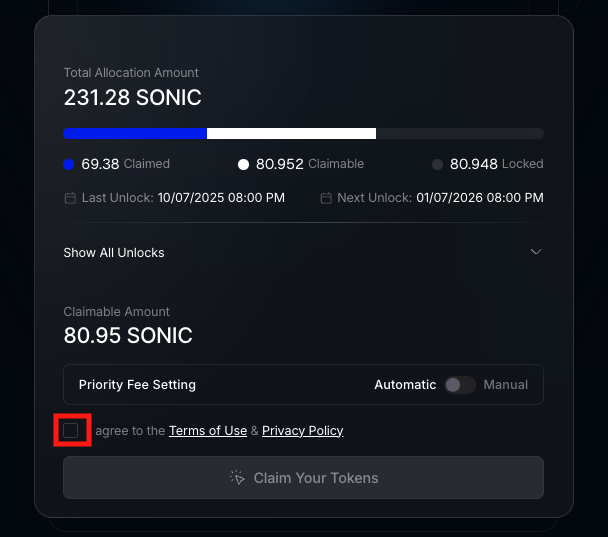The width and height of the screenshot is (608, 537).
Task: Click the gray Locked legend dot
Action: [437, 164]
